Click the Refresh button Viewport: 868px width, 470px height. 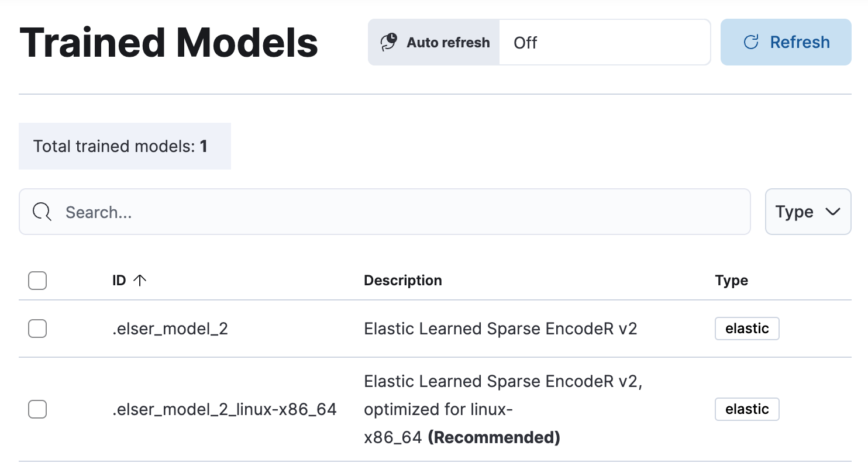click(x=786, y=42)
